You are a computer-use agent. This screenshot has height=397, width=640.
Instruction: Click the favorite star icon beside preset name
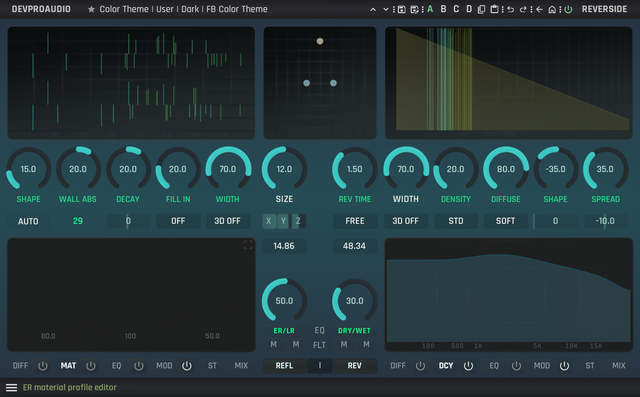click(x=91, y=9)
